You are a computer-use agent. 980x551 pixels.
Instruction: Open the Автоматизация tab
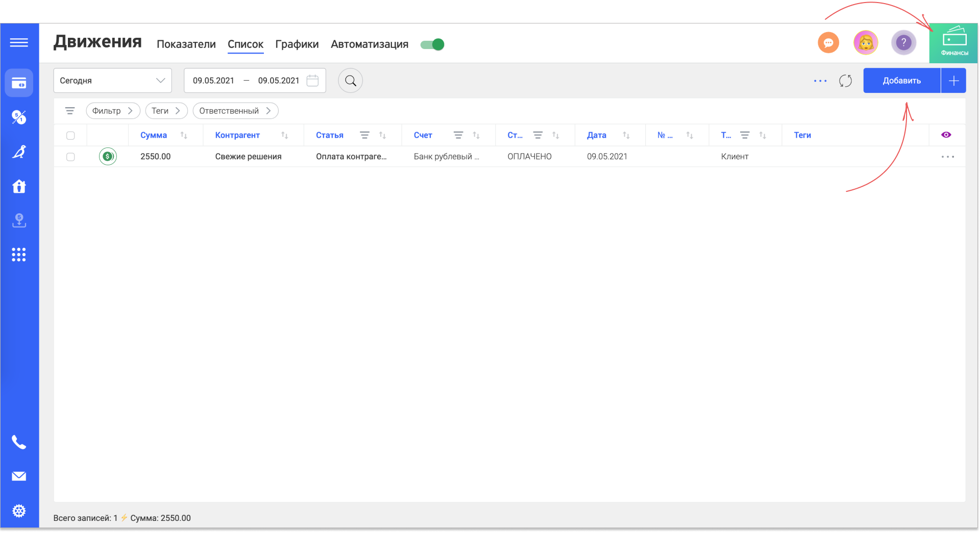point(370,44)
